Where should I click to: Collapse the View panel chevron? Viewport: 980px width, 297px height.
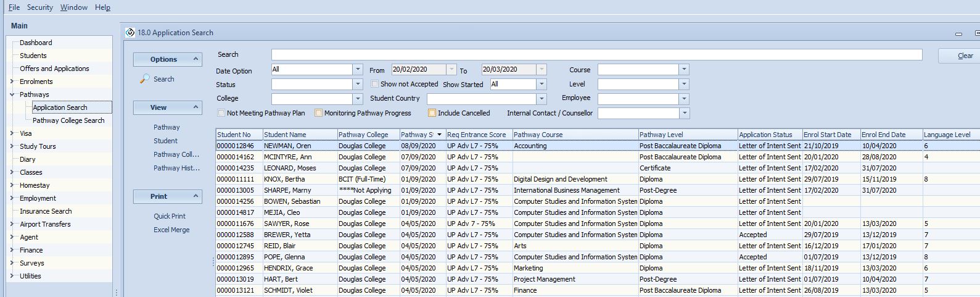click(x=196, y=107)
